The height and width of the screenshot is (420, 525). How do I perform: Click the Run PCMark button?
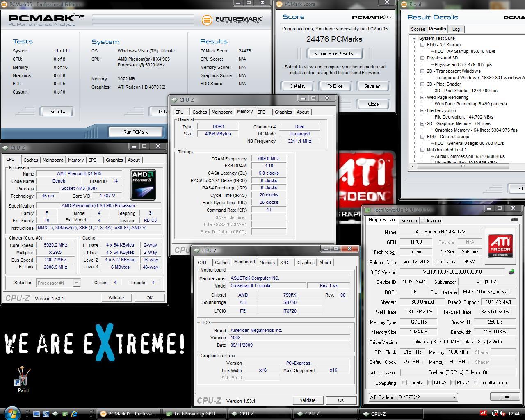tap(135, 132)
